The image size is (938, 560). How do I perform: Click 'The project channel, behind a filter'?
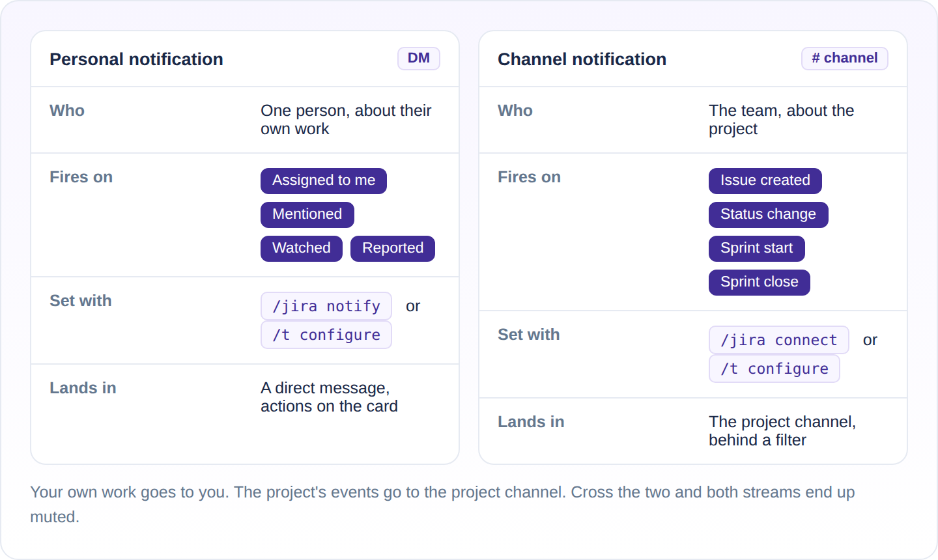[782, 431]
